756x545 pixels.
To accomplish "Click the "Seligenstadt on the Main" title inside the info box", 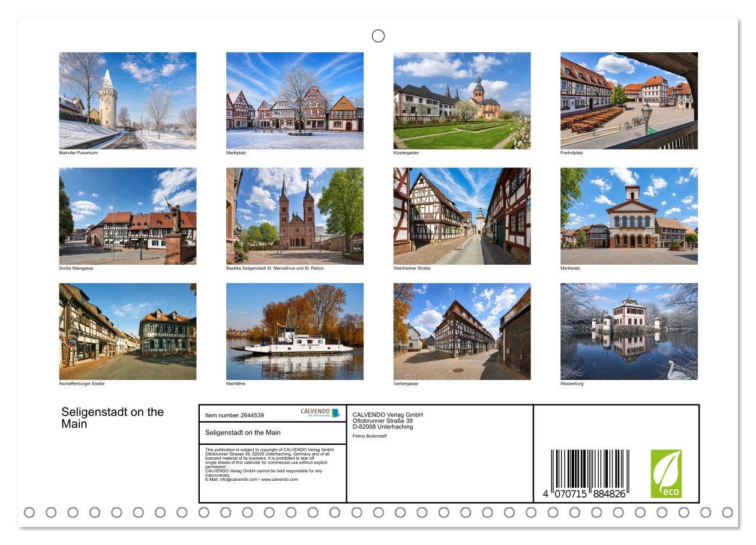I will pos(243,432).
